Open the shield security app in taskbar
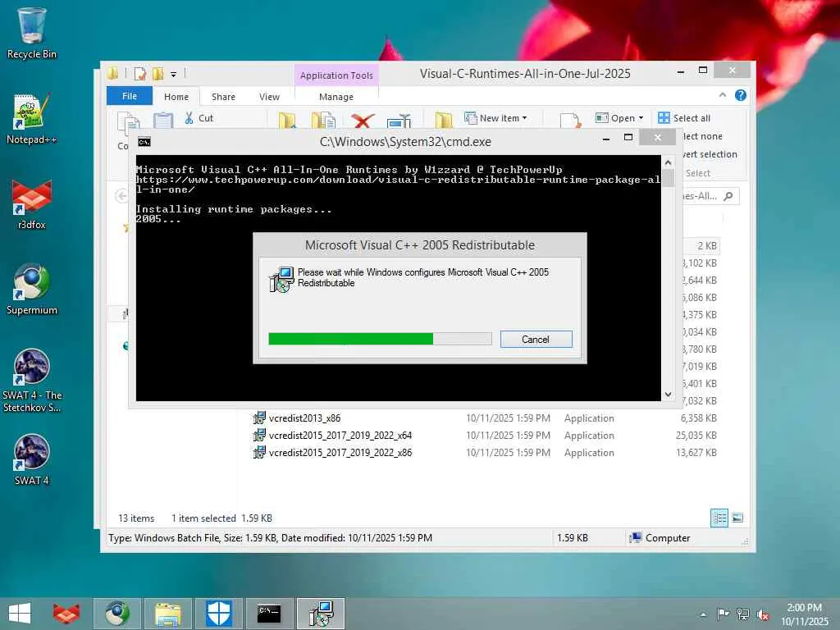 coord(218,614)
